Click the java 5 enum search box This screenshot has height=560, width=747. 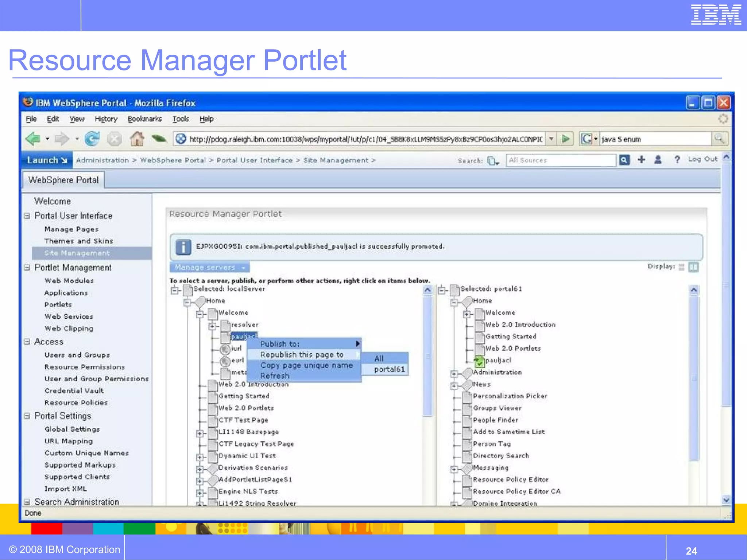click(x=655, y=139)
